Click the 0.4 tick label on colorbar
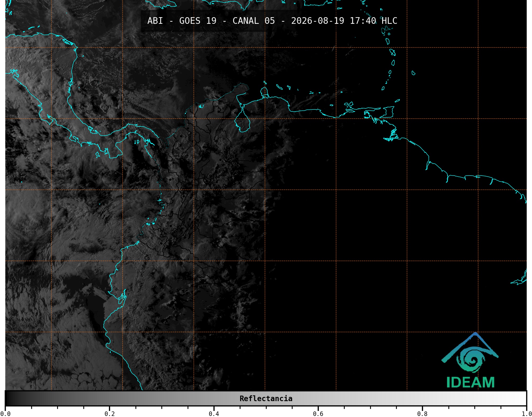This screenshot has height=417, width=532. click(214, 414)
